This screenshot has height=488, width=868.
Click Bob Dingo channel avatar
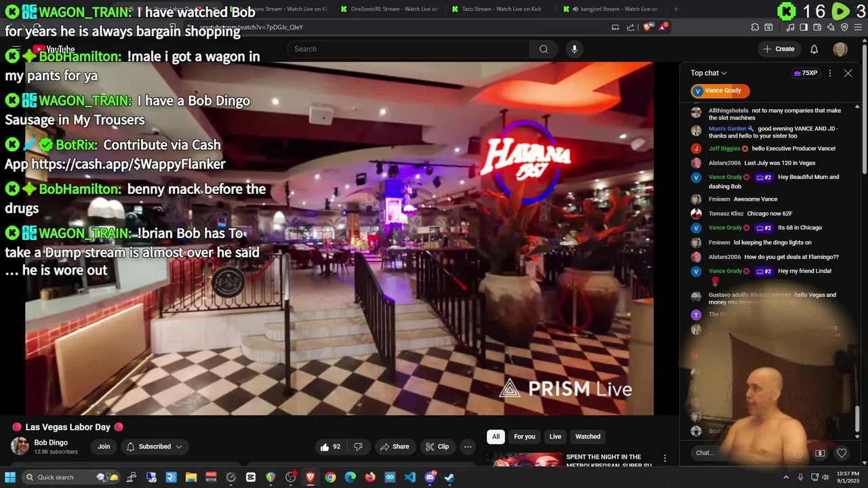[x=20, y=446]
